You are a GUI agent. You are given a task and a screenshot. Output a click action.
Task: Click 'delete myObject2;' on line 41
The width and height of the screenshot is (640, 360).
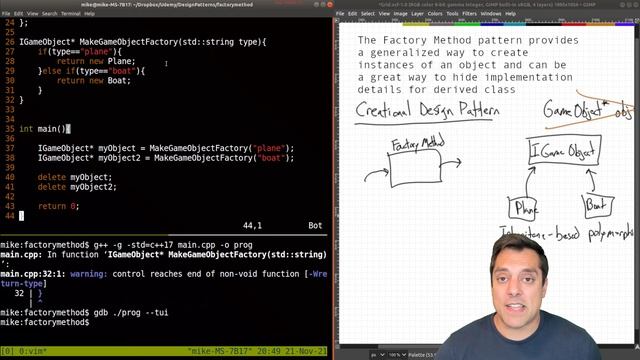coord(77,187)
